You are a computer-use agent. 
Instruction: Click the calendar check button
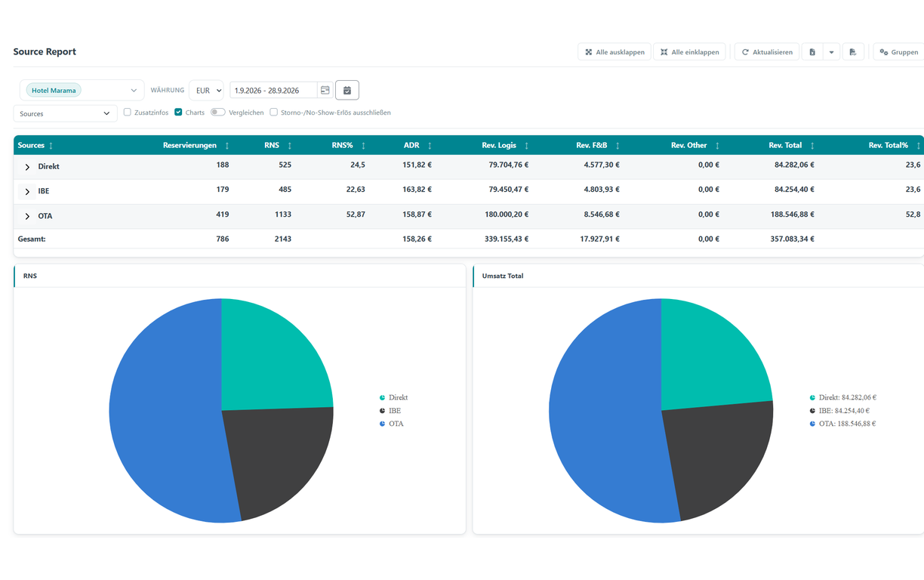347,91
